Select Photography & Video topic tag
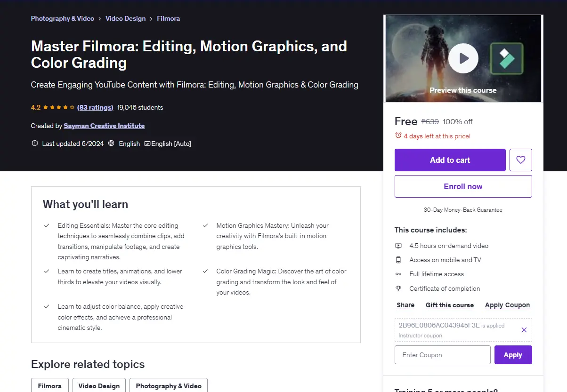 pyautogui.click(x=169, y=385)
